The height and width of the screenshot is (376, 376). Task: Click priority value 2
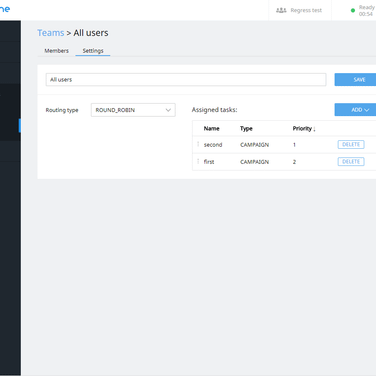[294, 162]
